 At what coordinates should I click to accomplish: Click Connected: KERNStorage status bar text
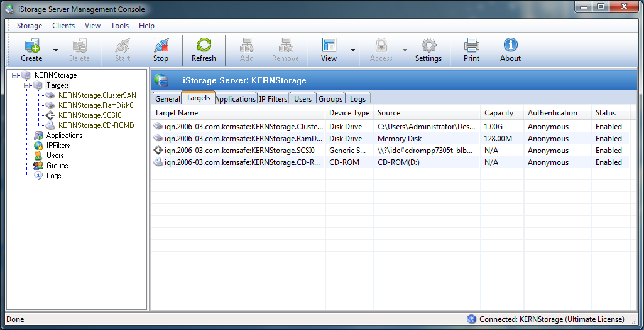click(552, 319)
